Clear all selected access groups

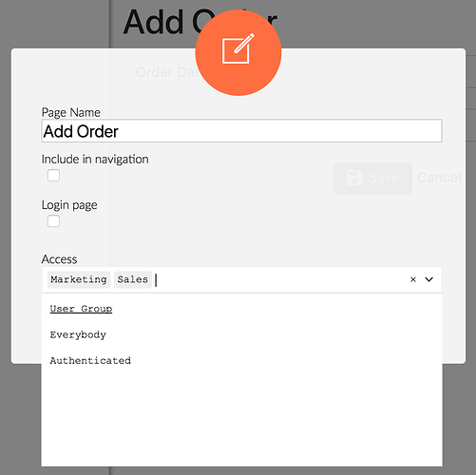click(x=413, y=279)
